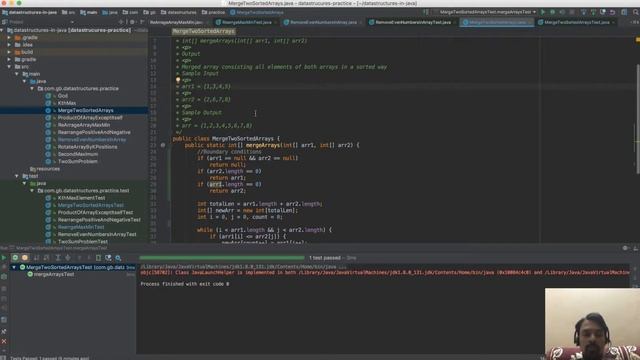Collapse the src folder

point(9,67)
